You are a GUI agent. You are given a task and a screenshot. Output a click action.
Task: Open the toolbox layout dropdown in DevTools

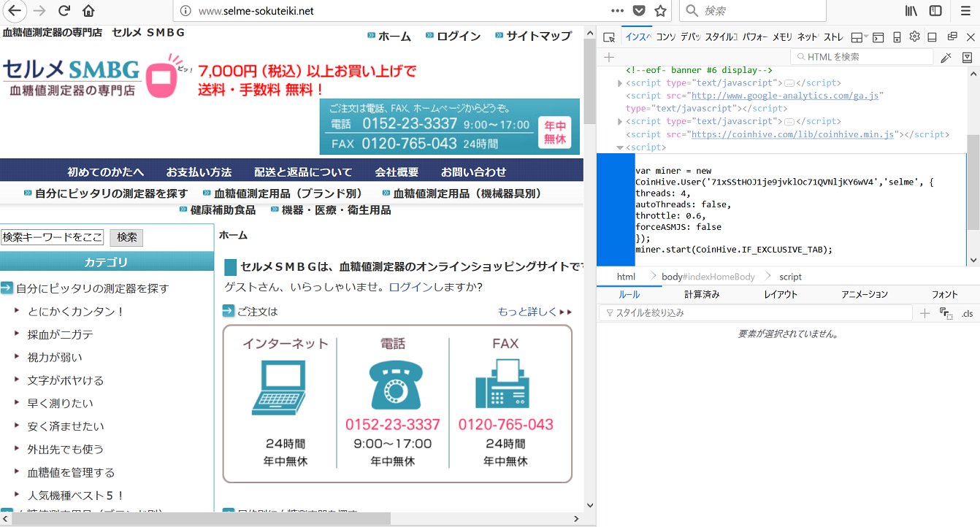point(860,37)
